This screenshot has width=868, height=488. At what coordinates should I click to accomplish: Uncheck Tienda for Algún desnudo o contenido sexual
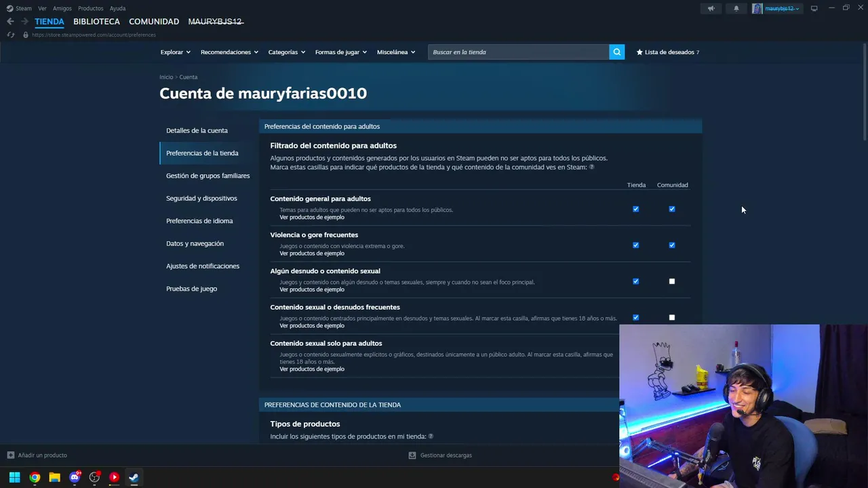tap(635, 281)
